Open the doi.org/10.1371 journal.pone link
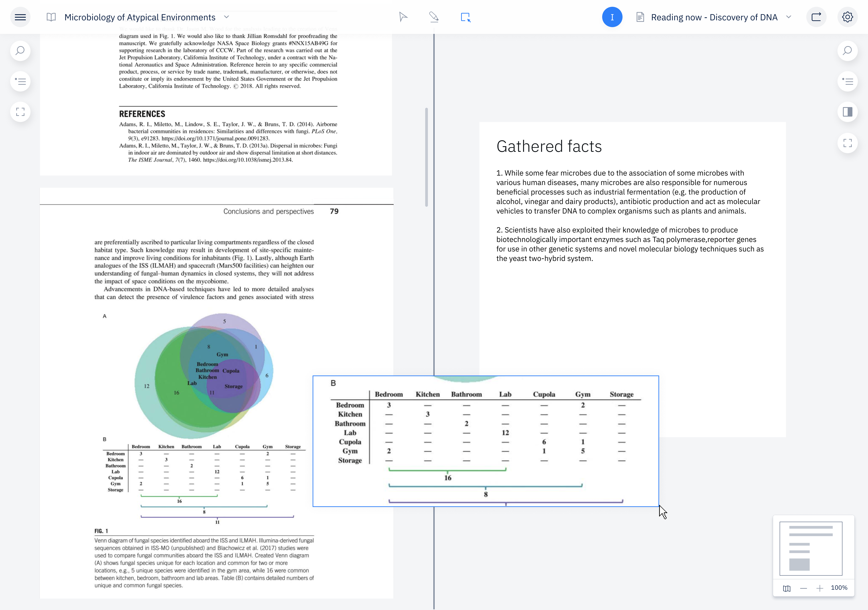Viewport: 868px width, 610px height. coord(215,138)
